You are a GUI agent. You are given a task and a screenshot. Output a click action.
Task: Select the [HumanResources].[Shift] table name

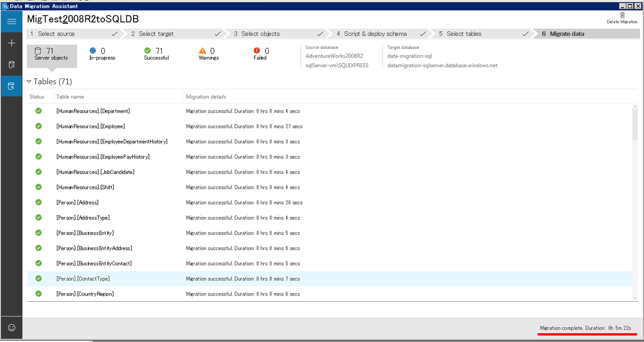[85, 187]
